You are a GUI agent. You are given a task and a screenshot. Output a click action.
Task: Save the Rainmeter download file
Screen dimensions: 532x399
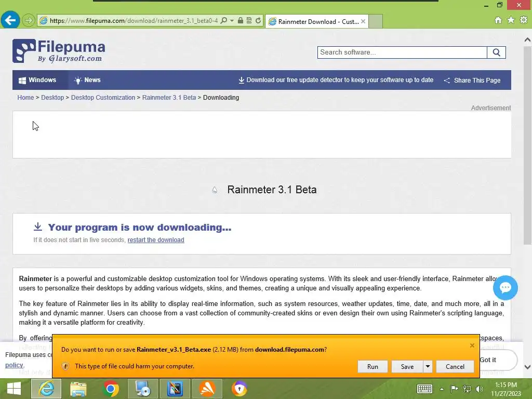point(407,366)
